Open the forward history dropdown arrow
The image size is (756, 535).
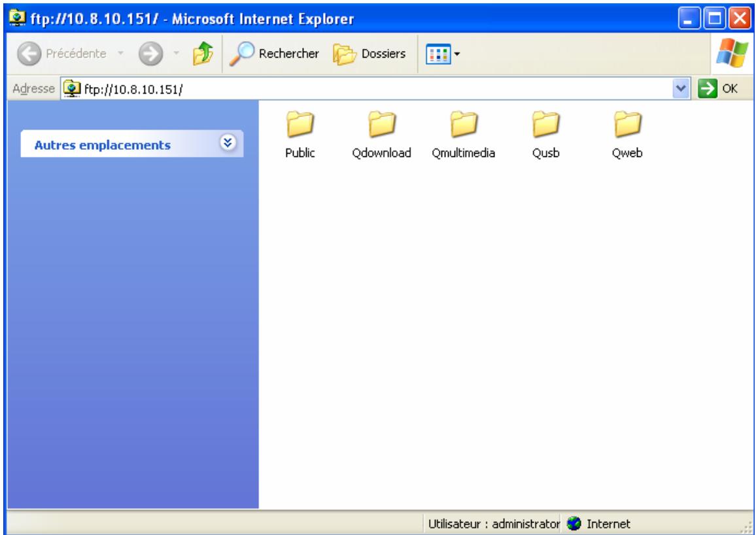coord(177,54)
